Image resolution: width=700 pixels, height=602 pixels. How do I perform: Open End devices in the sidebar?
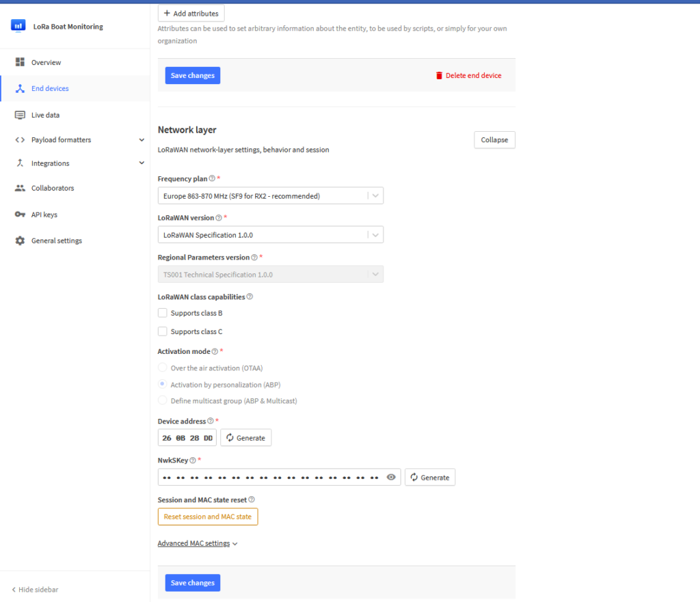[50, 89]
